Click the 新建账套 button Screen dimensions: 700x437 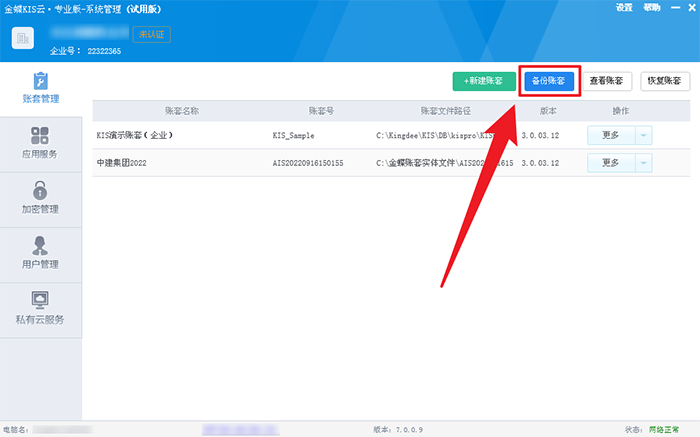click(x=484, y=81)
